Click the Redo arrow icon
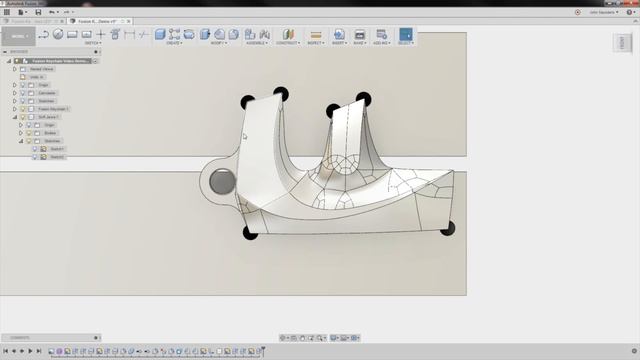 coord(66,12)
